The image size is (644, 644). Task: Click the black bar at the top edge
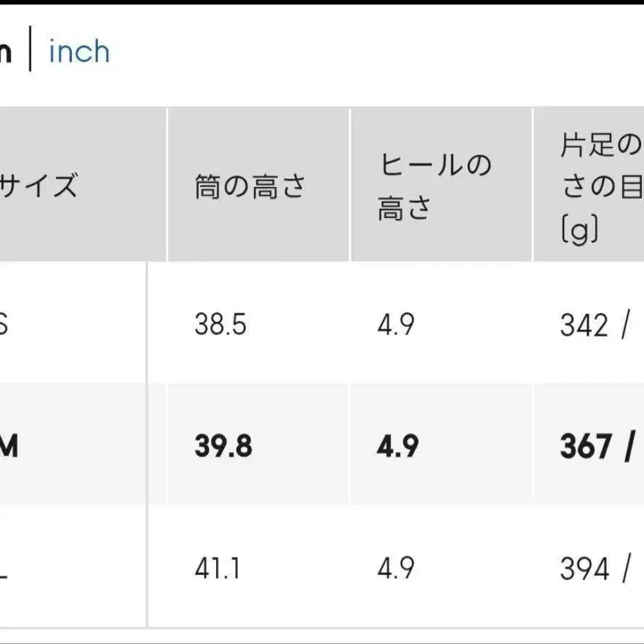[322, 2]
